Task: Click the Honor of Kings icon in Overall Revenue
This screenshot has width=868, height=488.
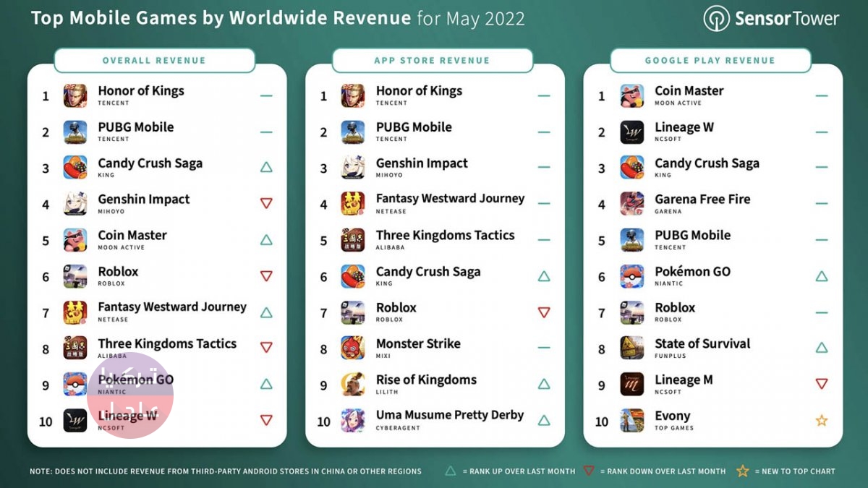Action: coord(75,95)
